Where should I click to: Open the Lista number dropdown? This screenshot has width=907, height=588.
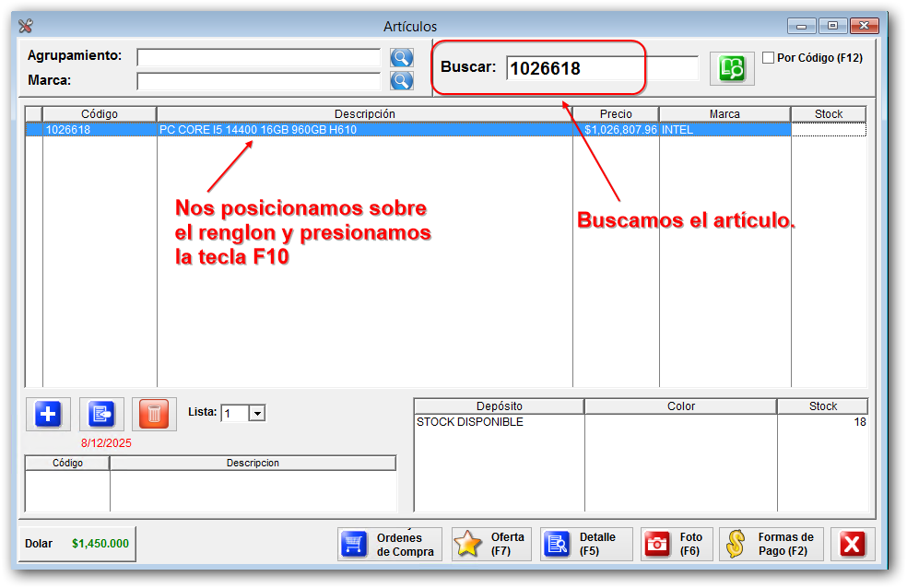coord(255,414)
